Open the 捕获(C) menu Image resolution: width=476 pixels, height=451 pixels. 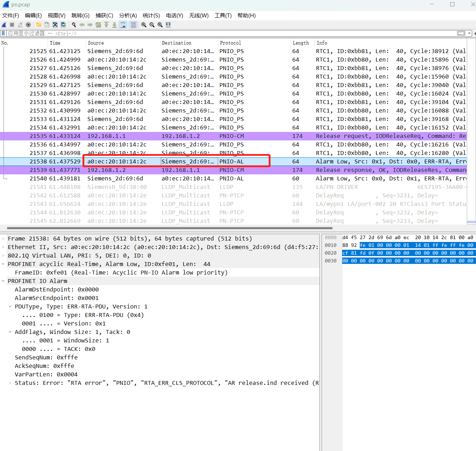(104, 16)
